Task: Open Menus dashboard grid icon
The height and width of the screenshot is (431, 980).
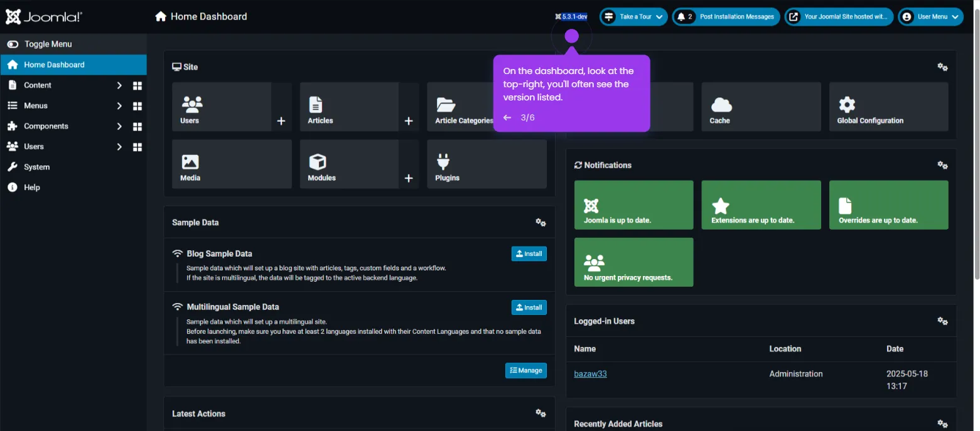Action: click(137, 106)
